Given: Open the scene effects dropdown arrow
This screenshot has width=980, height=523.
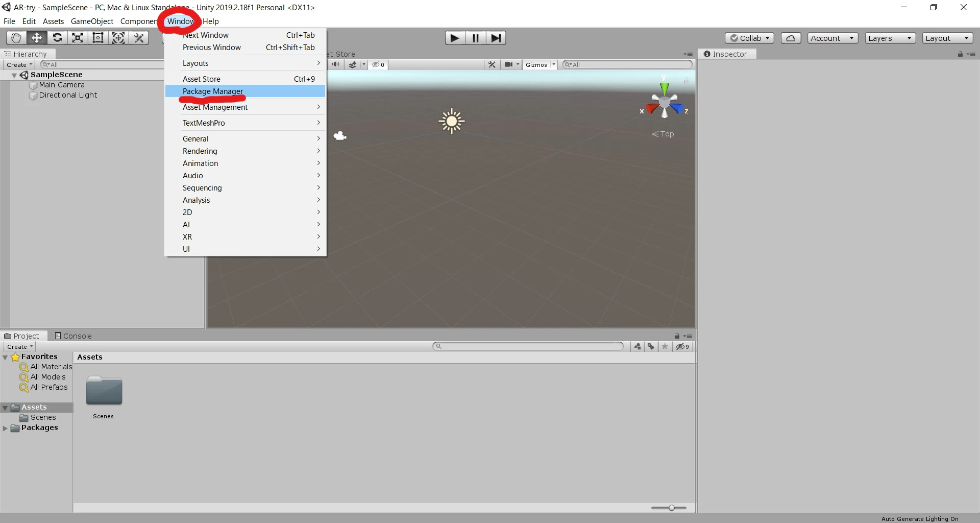Looking at the screenshot, I should coord(363,65).
